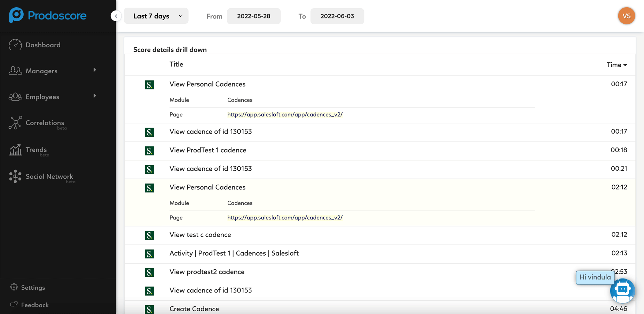Click Salesloft icon beside View ProdTest 1 cadence
The height and width of the screenshot is (314, 644).
click(x=149, y=151)
